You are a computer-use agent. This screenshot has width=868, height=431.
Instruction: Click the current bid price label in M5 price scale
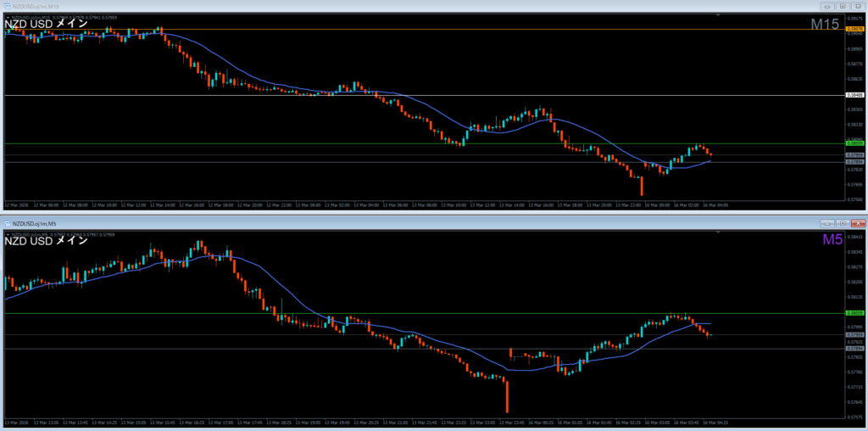(854, 334)
